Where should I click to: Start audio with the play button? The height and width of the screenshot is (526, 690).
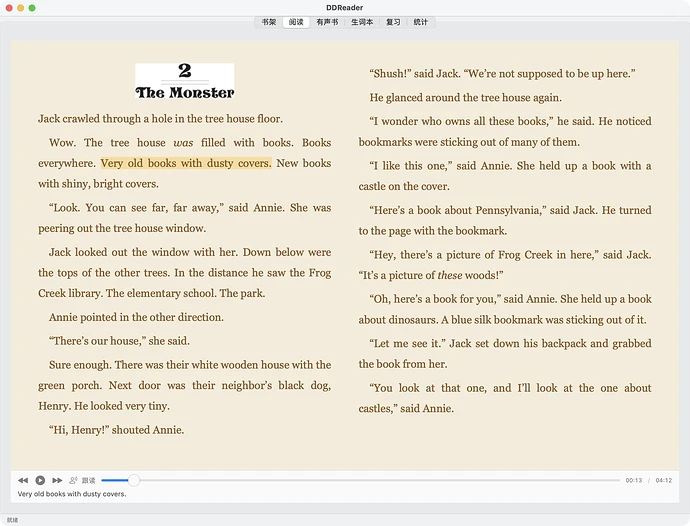[x=40, y=480]
